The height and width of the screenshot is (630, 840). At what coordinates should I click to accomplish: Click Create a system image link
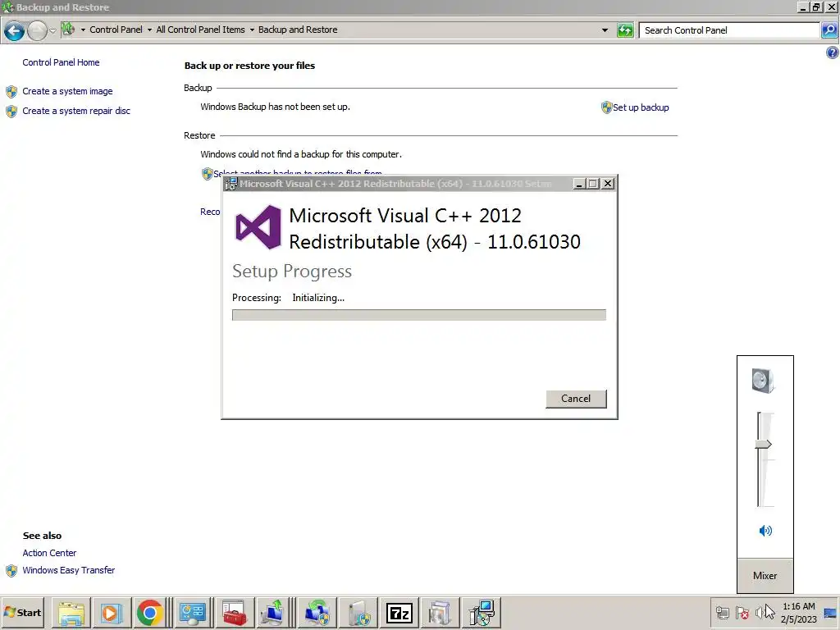(67, 91)
